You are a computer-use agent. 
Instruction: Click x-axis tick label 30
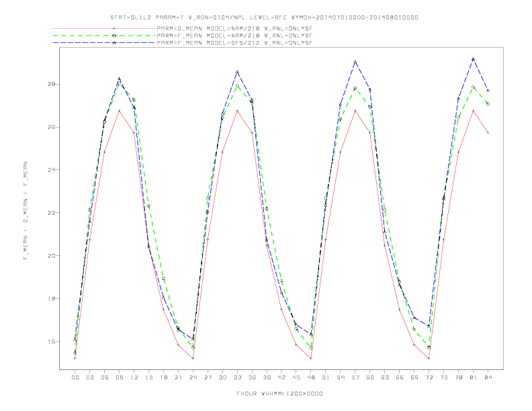222,377
